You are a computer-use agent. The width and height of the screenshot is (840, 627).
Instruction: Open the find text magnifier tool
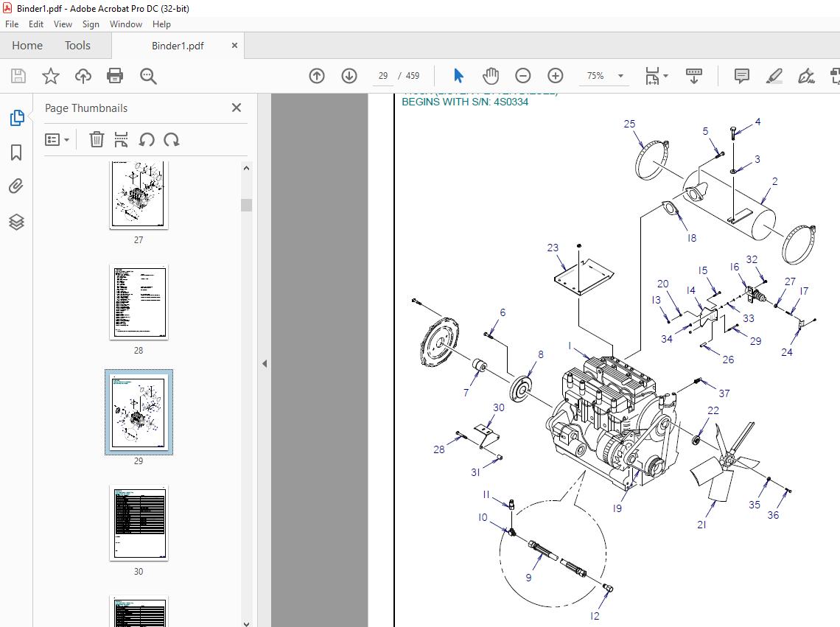(x=148, y=76)
